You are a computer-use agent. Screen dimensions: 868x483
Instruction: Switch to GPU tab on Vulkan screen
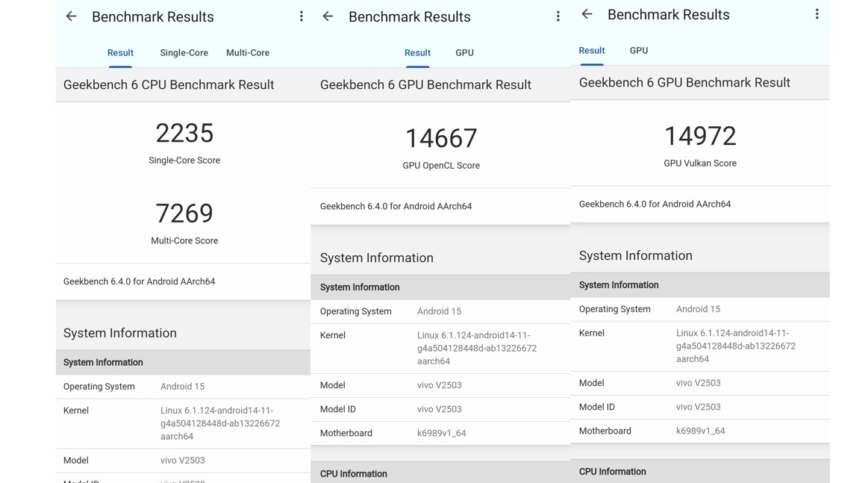(x=639, y=51)
